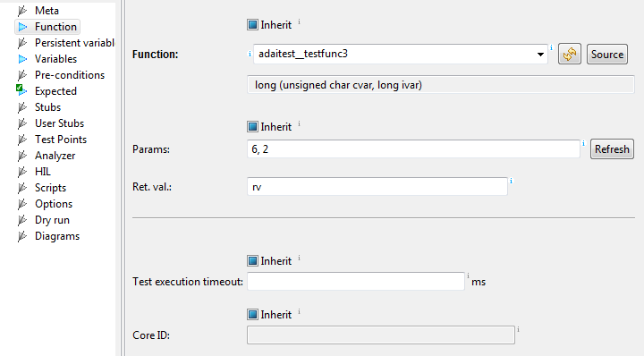The width and height of the screenshot is (644, 356).
Task: Select the adaitest__testfunc3 combo box
Action: click(x=401, y=55)
